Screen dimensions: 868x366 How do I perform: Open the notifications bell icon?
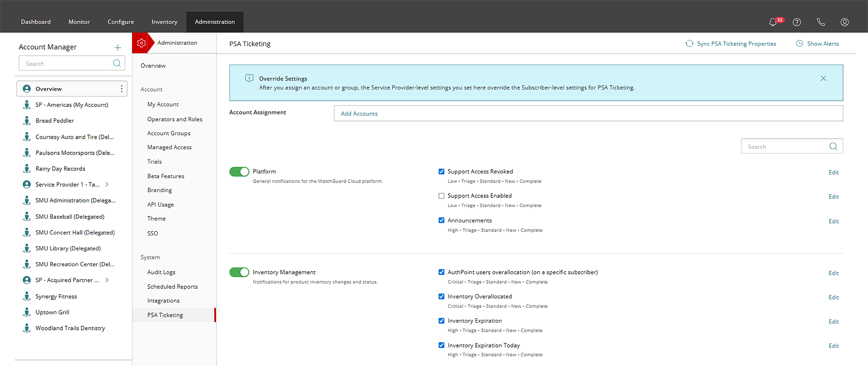coord(773,22)
